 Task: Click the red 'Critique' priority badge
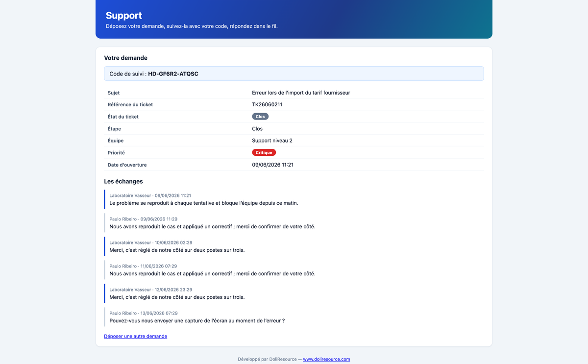point(264,153)
